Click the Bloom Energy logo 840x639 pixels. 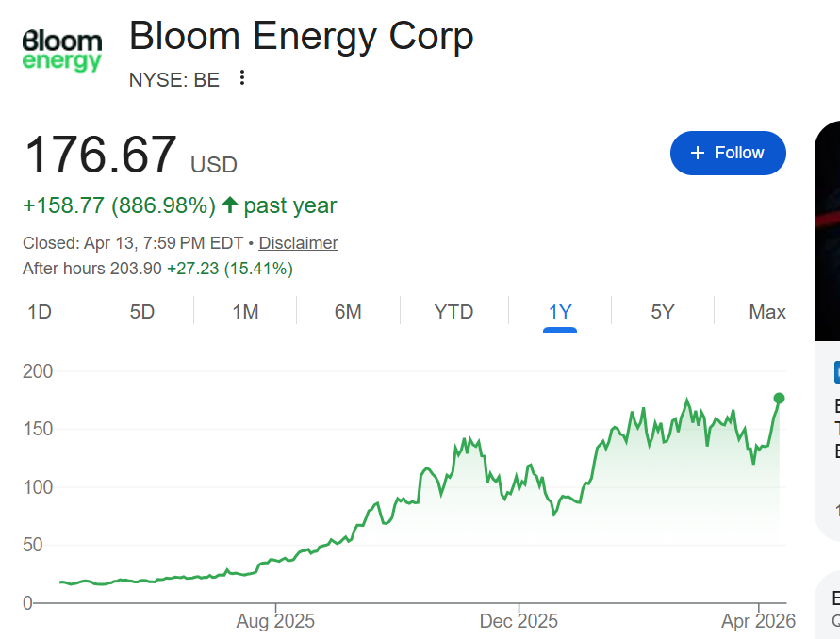click(62, 51)
